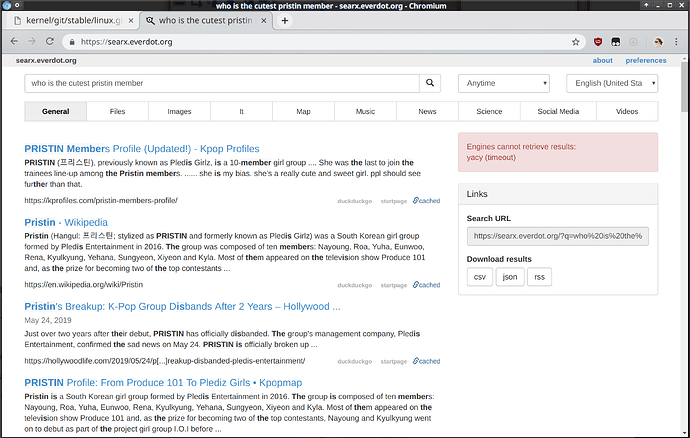Click the cached link for Hollywood Life result
690x438 pixels.
pos(426,361)
